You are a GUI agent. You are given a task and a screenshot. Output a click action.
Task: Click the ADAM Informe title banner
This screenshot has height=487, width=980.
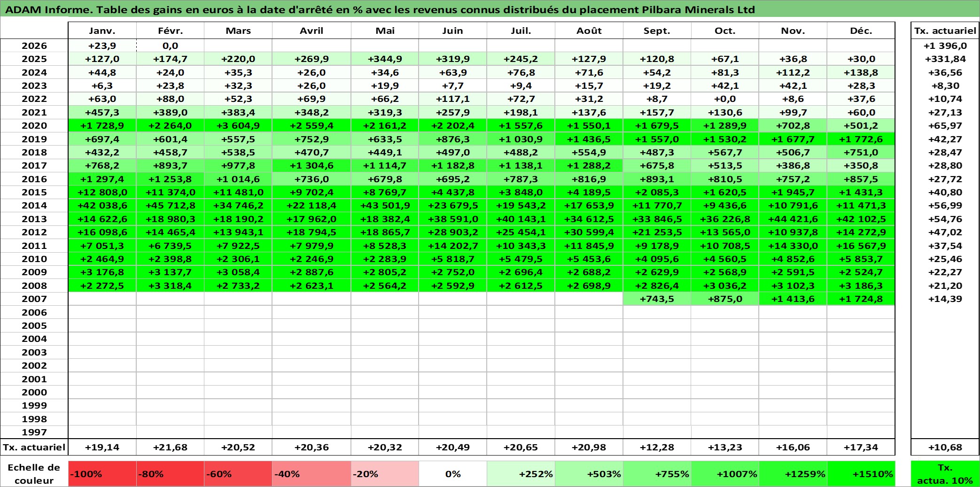490,9
